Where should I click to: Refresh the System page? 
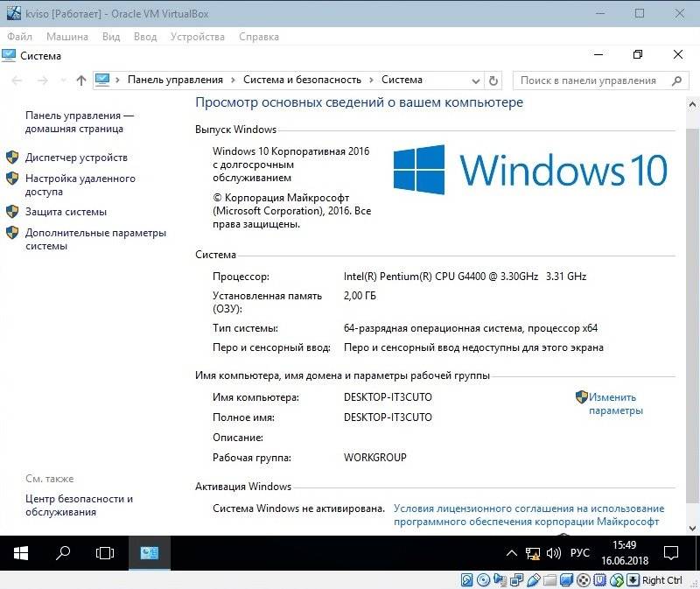493,81
